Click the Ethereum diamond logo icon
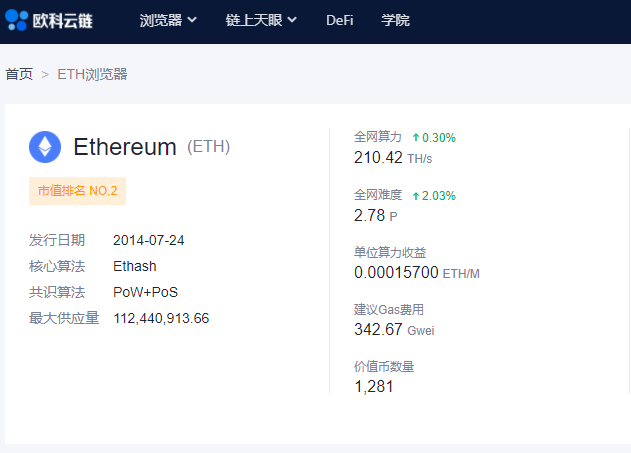 pyautogui.click(x=45, y=147)
